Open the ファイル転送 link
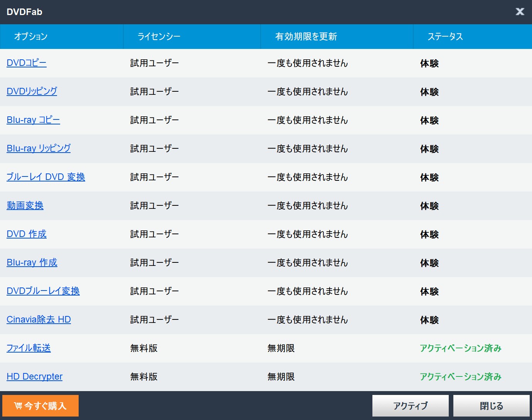Screen dimensions: 532x420 pos(29,348)
